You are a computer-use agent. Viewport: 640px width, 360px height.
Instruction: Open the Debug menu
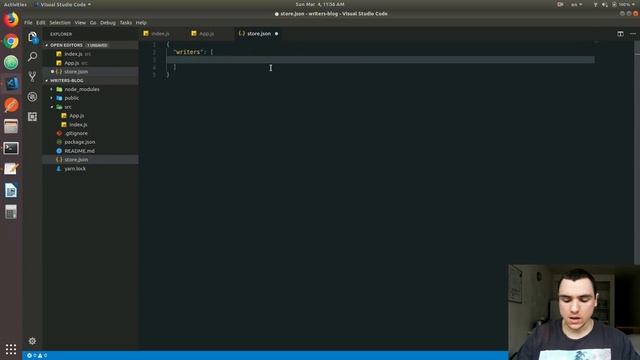(108, 23)
